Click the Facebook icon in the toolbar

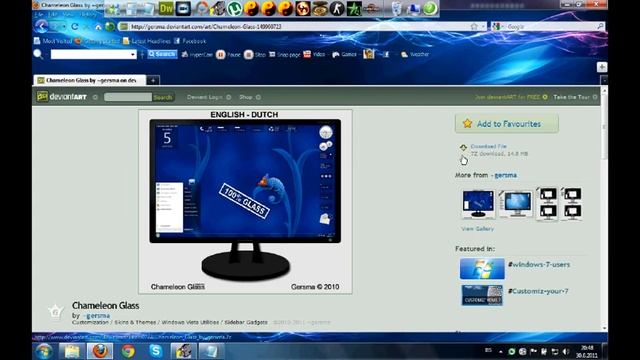[x=386, y=54]
